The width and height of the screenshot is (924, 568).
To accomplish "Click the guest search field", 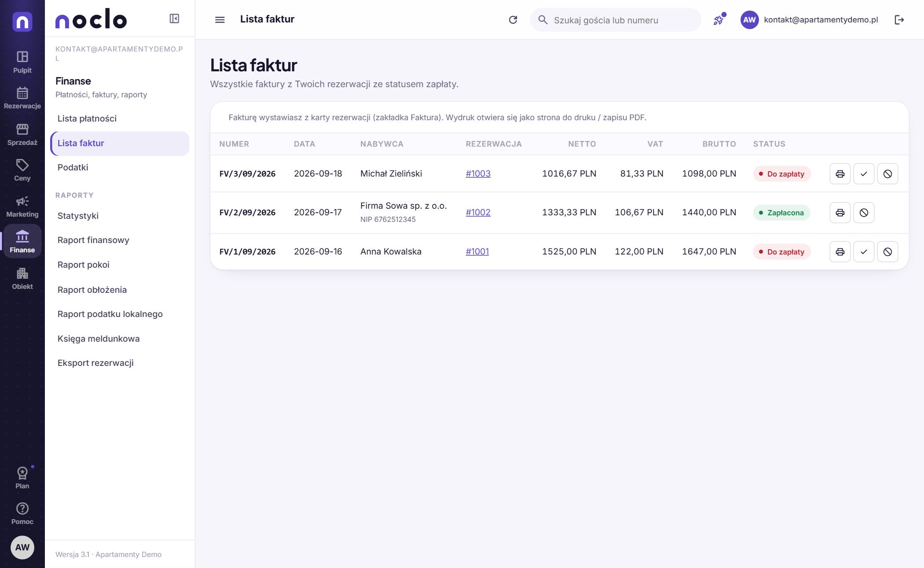I will [616, 20].
